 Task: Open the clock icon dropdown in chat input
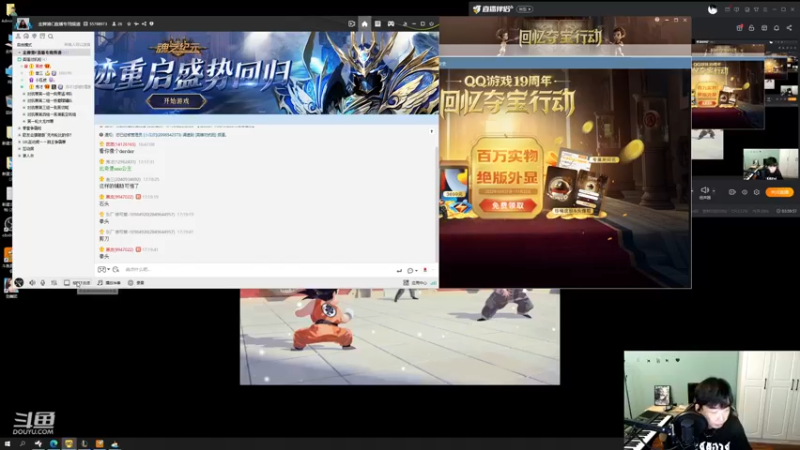(412, 270)
